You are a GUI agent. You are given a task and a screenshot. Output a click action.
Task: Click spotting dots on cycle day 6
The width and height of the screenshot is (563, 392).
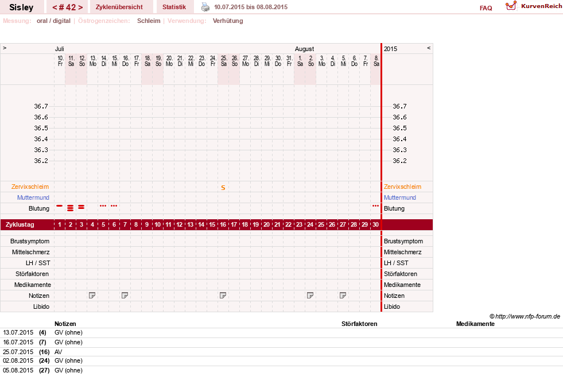[x=114, y=205]
